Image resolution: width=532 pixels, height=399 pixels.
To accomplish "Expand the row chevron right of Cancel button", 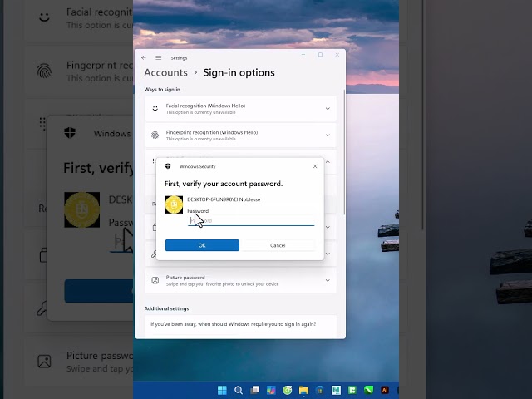I will point(328,254).
